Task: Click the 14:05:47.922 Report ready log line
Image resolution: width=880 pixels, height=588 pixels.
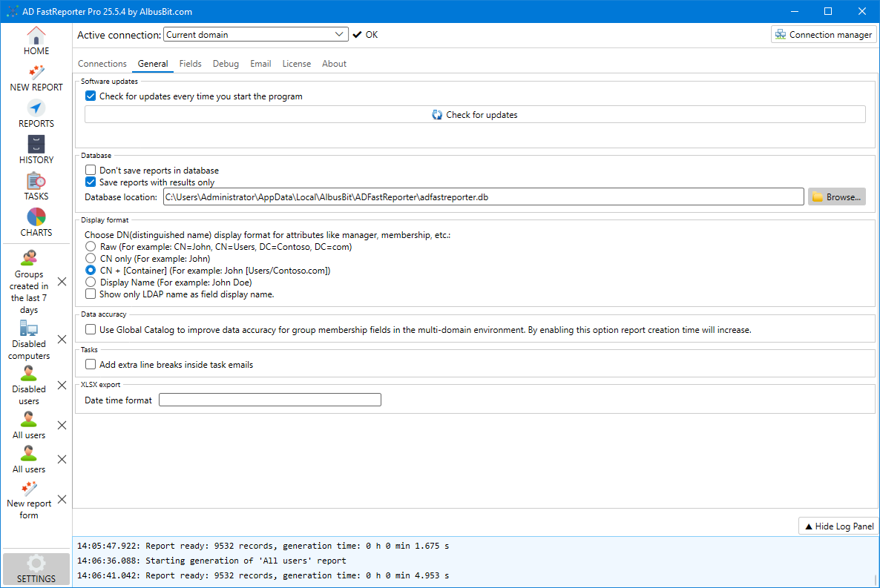Action: pyautogui.click(x=263, y=545)
